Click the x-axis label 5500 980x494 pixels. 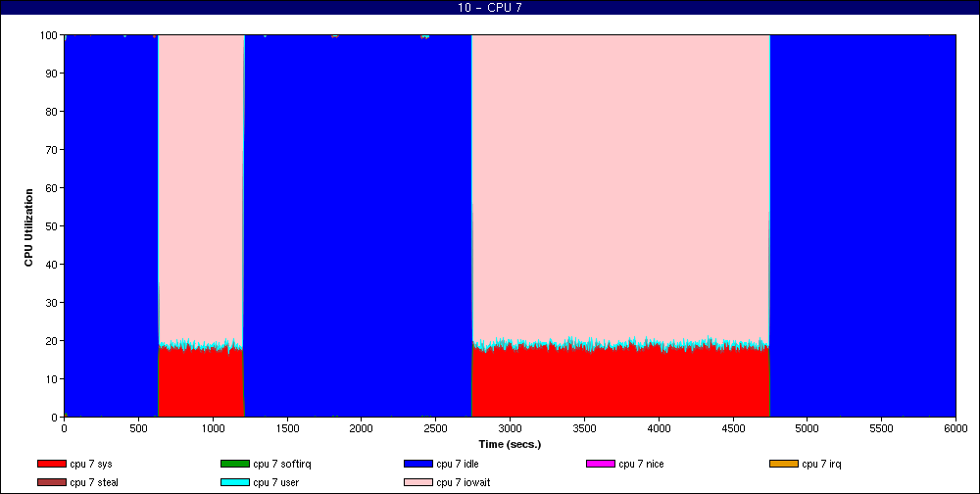click(x=881, y=429)
